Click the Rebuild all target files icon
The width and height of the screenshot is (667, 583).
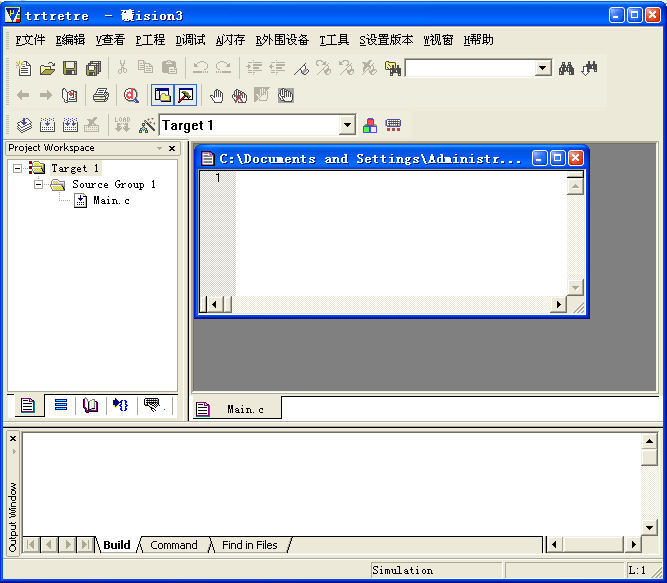[70, 125]
